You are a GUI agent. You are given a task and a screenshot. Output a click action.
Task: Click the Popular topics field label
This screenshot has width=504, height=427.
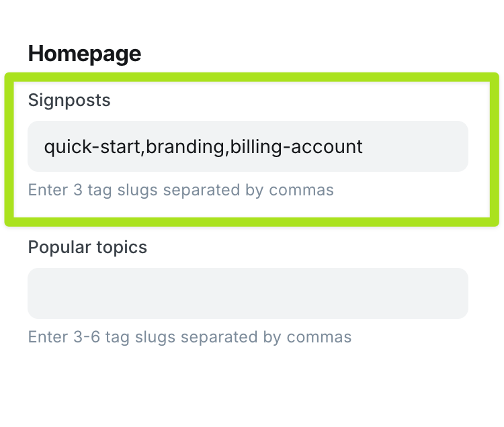click(87, 247)
